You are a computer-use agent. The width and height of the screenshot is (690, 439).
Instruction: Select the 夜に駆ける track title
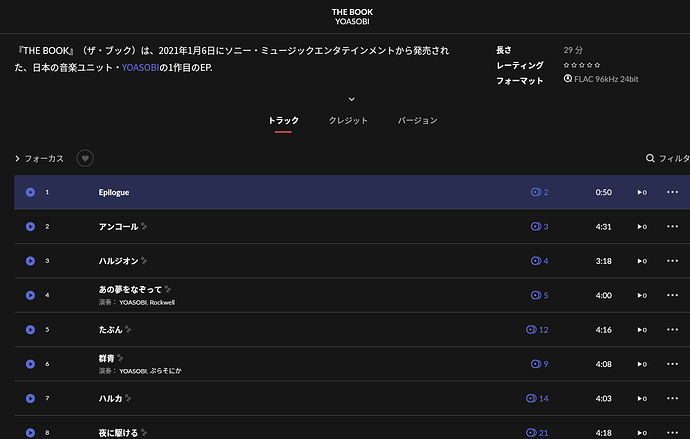pyautogui.click(x=118, y=433)
